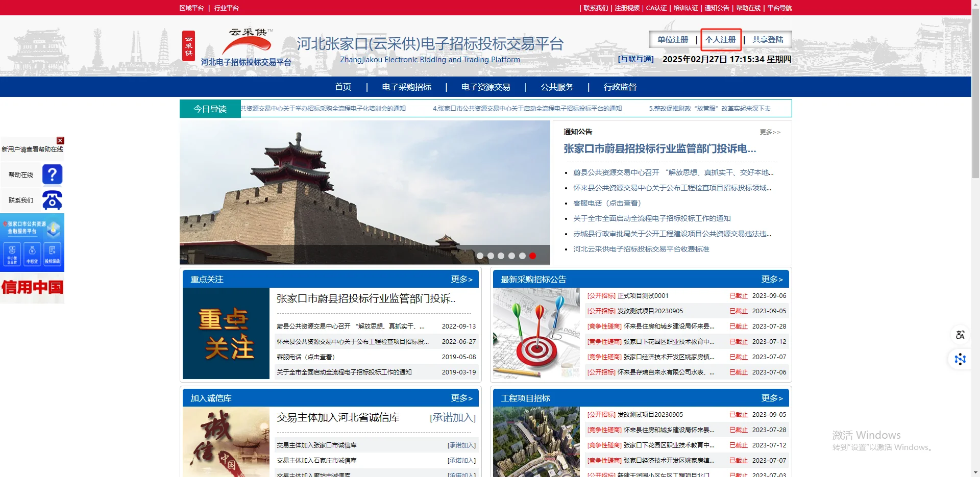Switch to the 首页 navigation item
The width and height of the screenshot is (980, 477).
click(342, 87)
